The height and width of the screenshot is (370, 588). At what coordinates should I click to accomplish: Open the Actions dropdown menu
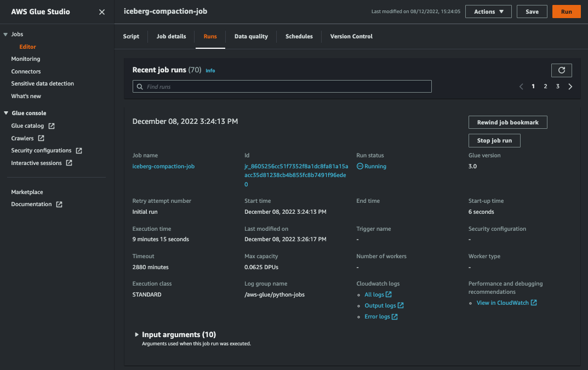tap(488, 12)
